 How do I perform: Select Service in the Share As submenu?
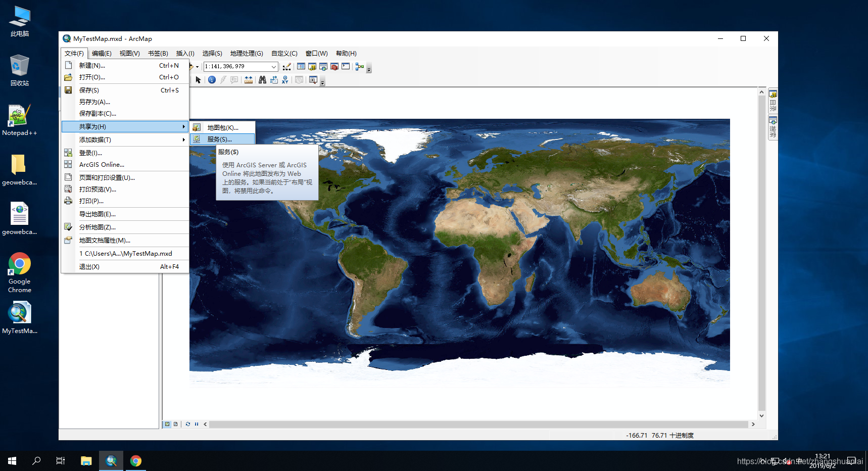[222, 139]
